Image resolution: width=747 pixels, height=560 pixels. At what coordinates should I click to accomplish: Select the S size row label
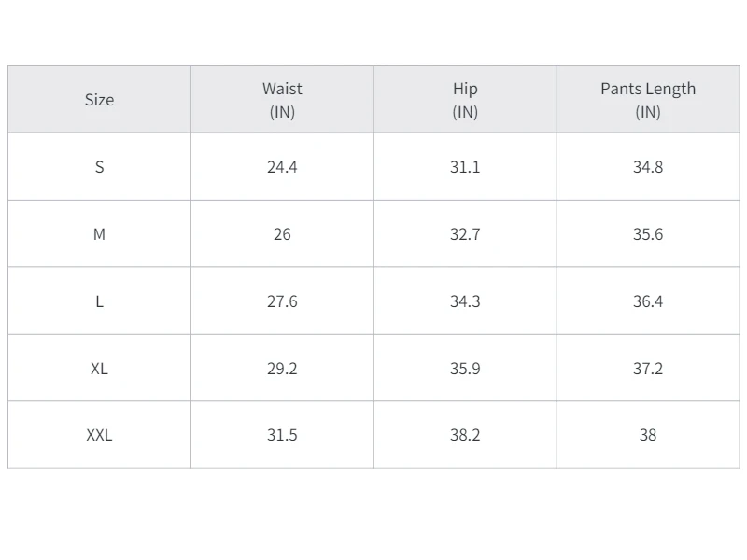pyautogui.click(x=99, y=167)
